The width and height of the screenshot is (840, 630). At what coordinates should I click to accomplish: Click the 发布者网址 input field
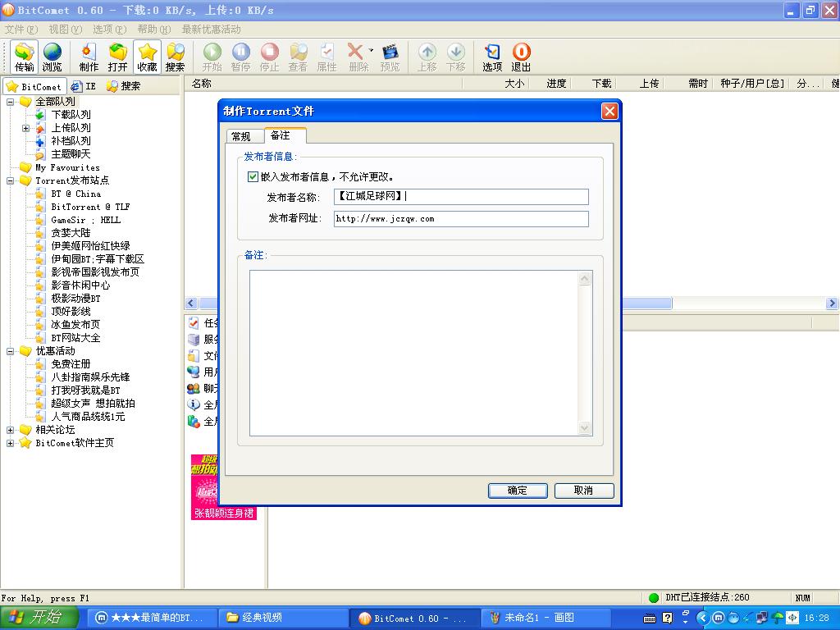(461, 218)
